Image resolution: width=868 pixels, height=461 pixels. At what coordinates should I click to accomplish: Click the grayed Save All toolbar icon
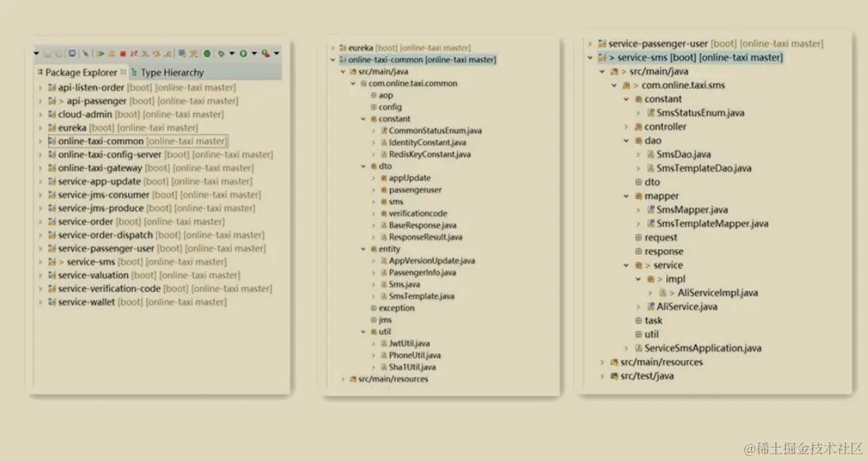point(58,54)
